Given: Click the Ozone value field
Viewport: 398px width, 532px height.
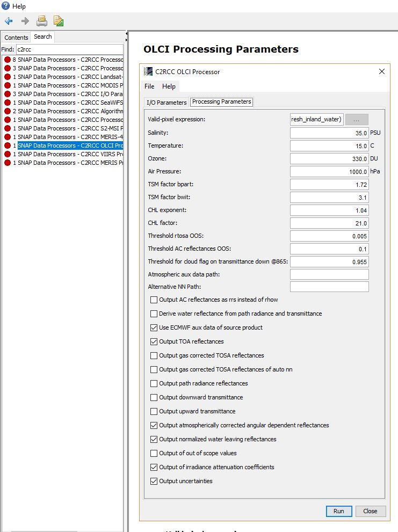Looking at the screenshot, I should (329, 158).
